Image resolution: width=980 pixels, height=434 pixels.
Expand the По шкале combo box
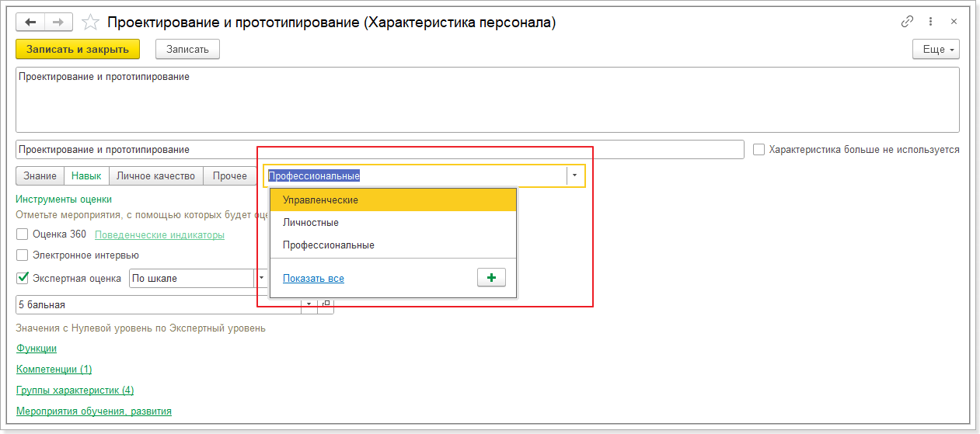(x=262, y=278)
